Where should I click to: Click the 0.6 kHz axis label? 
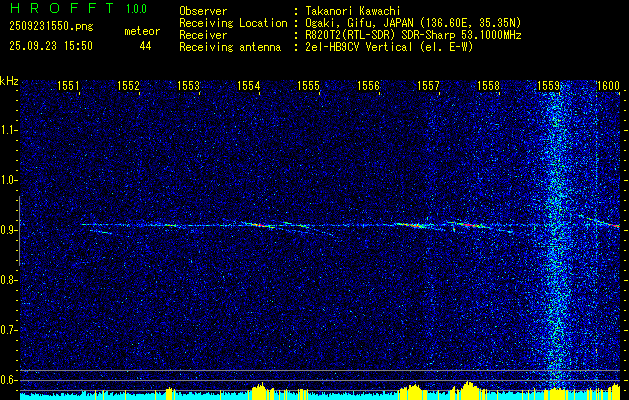(9, 380)
